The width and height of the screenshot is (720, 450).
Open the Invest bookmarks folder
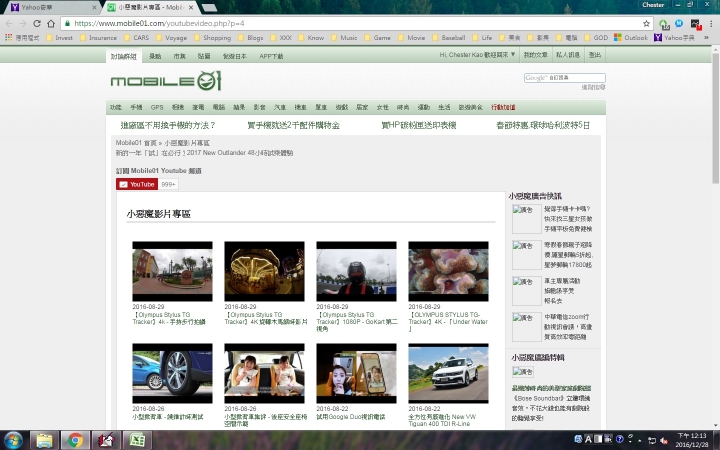60,38
